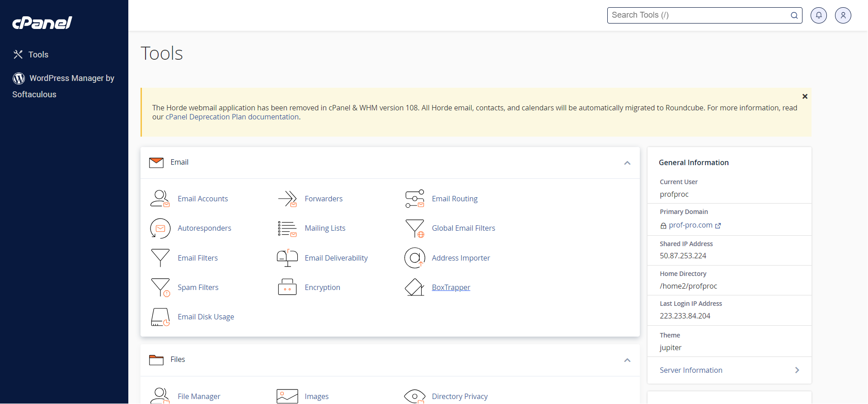Click the Email Disk Usage icon
This screenshot has width=868, height=404.
tap(160, 317)
